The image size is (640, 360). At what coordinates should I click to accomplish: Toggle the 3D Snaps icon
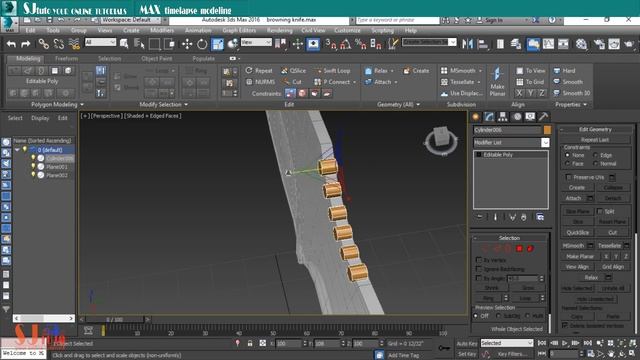[x=330, y=44]
